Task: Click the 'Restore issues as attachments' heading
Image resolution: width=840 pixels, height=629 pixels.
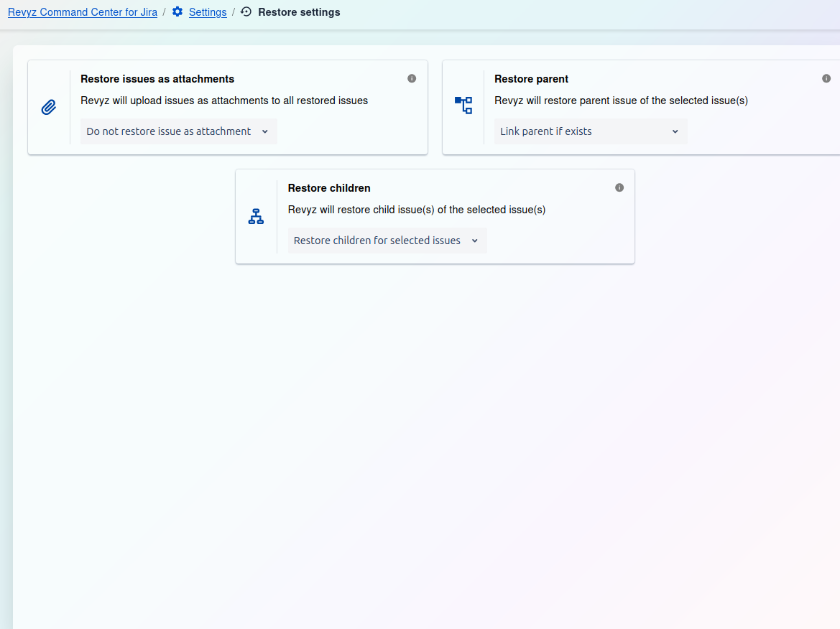Action: (x=157, y=79)
